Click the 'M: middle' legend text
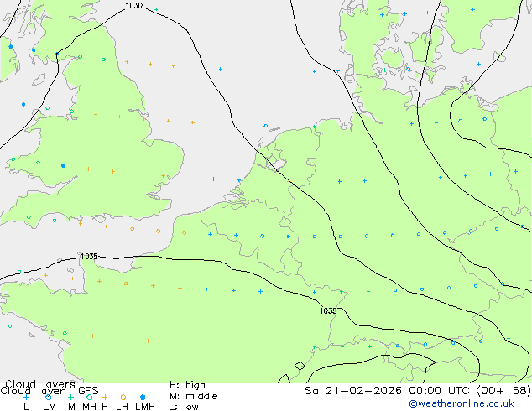 pos(193,396)
